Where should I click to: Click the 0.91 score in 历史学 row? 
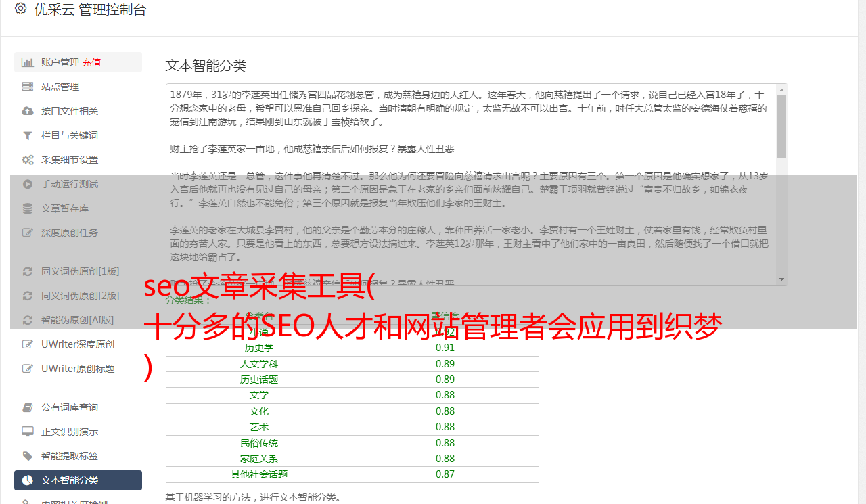coord(445,348)
